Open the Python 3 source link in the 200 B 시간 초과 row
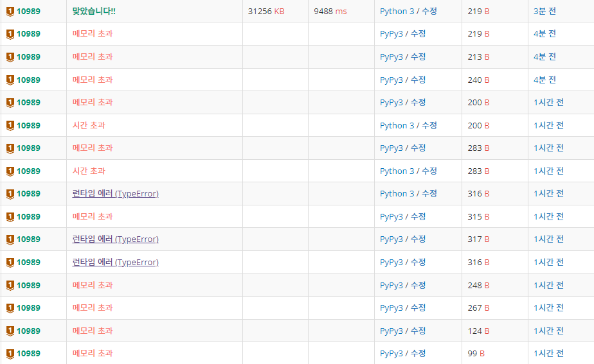Viewport: 594px width, 364px height. click(397, 126)
